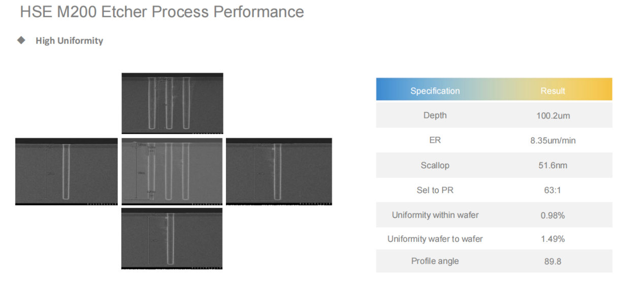Click the 1.49% wafer to wafer value

pyautogui.click(x=553, y=239)
